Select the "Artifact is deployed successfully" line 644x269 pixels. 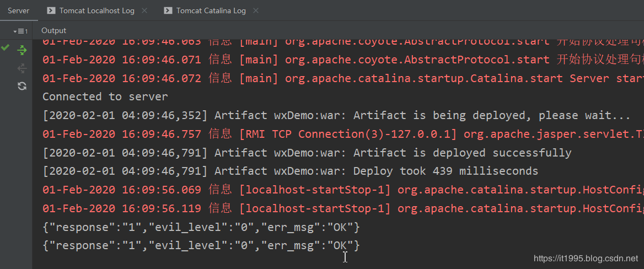click(307, 153)
